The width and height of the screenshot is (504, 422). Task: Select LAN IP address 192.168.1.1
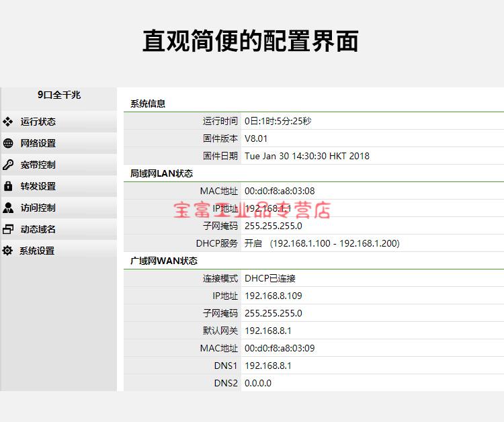coord(267,208)
